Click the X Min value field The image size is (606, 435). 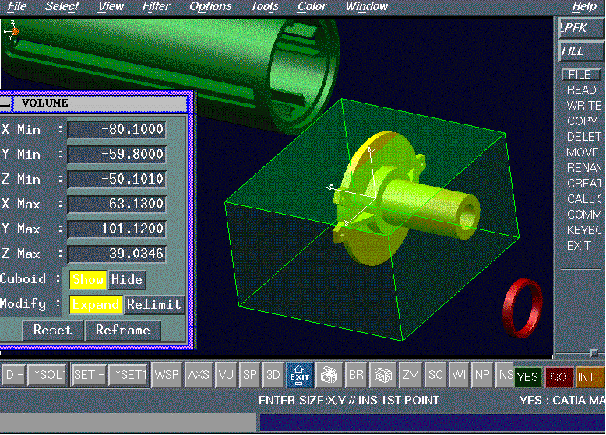tap(116, 129)
